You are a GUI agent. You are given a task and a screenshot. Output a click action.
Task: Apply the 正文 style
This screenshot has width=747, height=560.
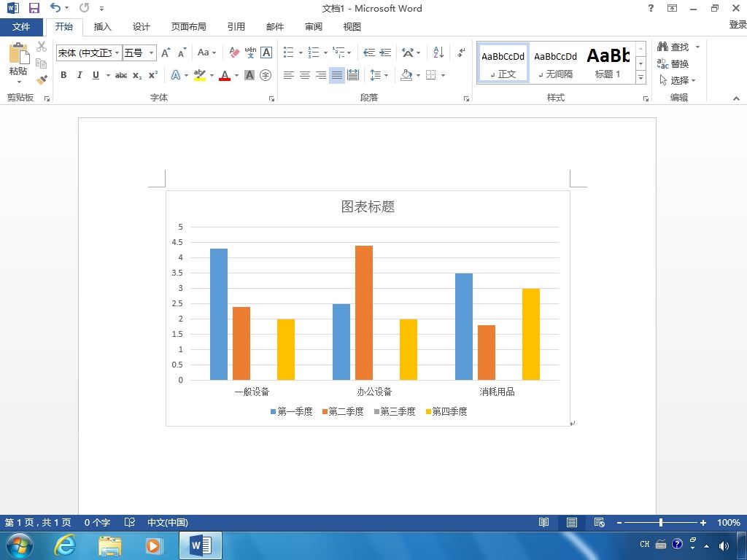(x=503, y=63)
